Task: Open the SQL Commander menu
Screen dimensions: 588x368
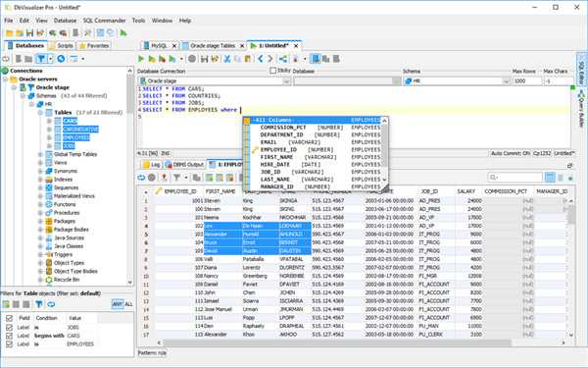Action: coord(104,21)
